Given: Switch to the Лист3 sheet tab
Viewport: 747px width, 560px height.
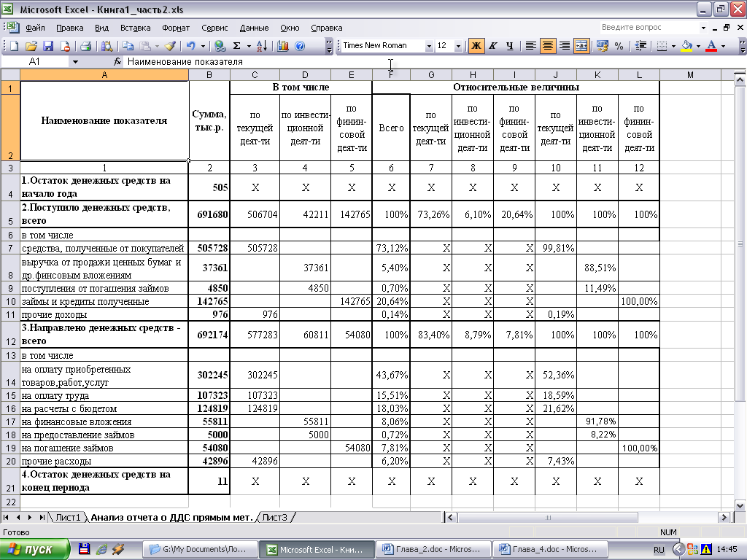Looking at the screenshot, I should coord(275,518).
